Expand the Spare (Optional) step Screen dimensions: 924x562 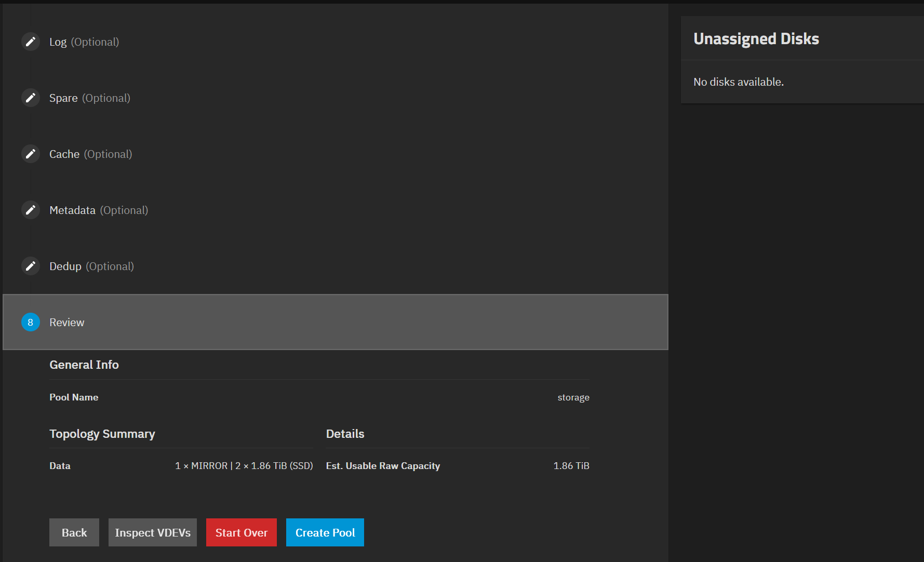click(89, 98)
